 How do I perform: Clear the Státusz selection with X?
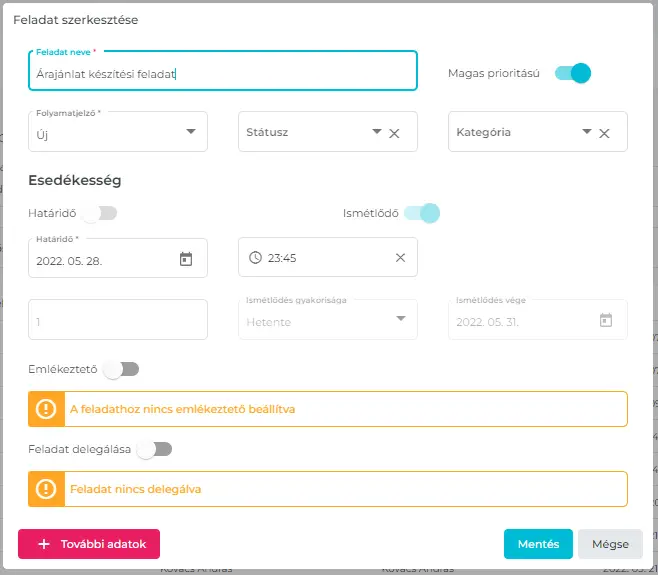[x=394, y=133]
